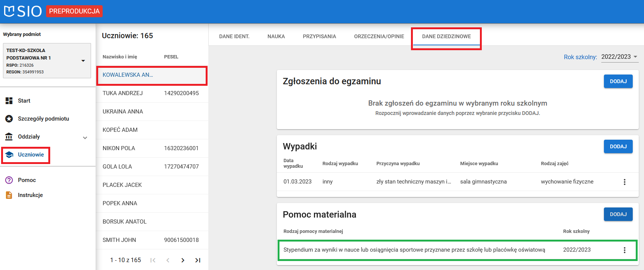Select student GOLA LOLA
644x270 pixels.
click(x=117, y=167)
